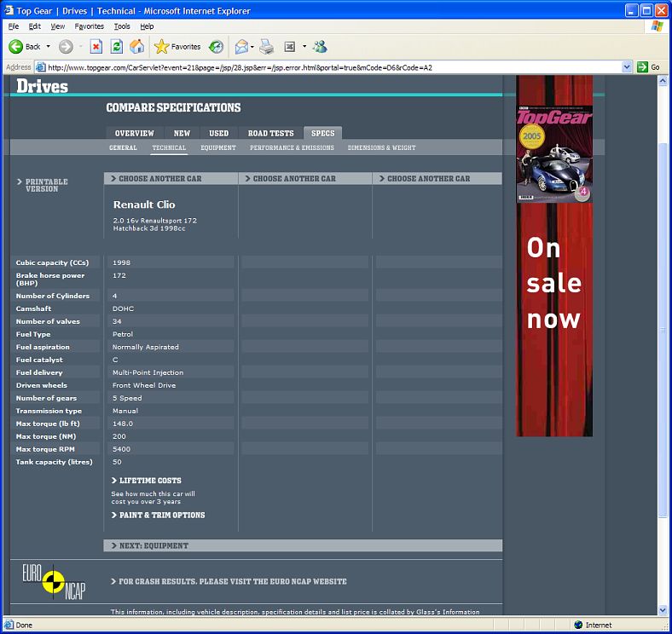
Task: Click the Drives section heading
Action: click(x=42, y=86)
